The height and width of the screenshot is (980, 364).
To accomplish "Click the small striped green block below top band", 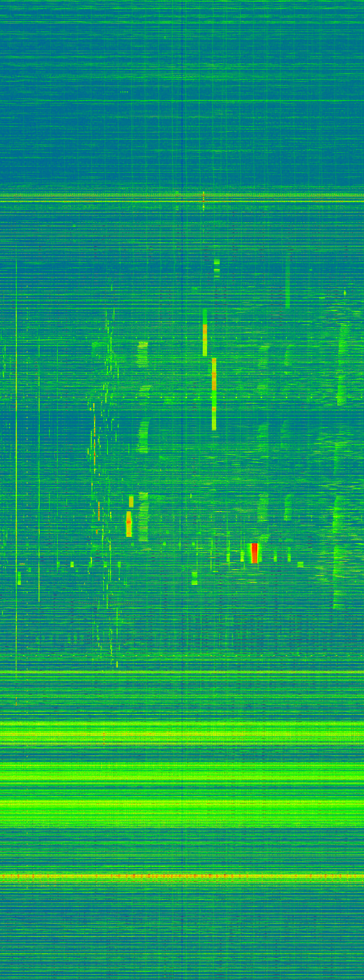I will [217, 264].
